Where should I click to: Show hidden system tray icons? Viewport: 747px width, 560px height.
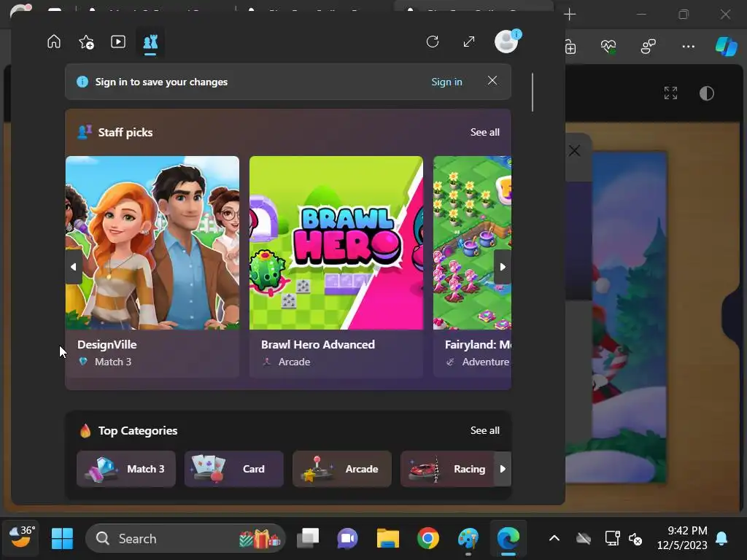coord(554,539)
